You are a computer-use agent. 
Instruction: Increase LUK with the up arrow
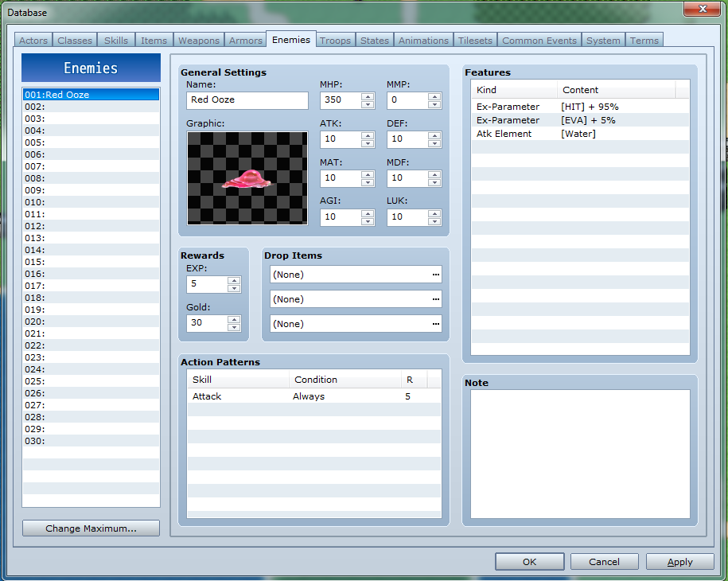(x=434, y=213)
